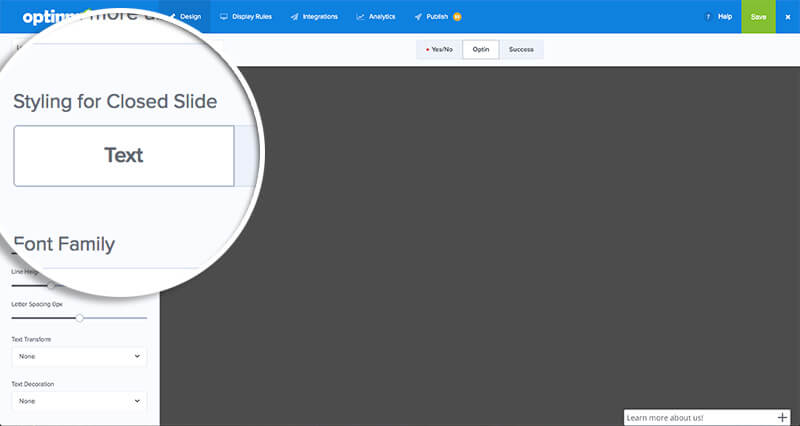Close the builder with the X icon
Screen dimensions: 800x426
(788, 17)
